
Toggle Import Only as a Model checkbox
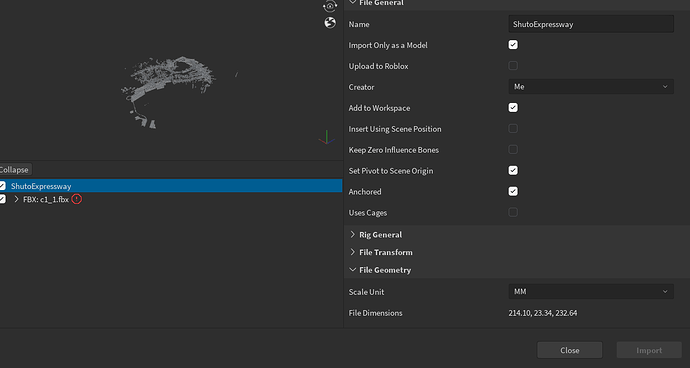(513, 45)
